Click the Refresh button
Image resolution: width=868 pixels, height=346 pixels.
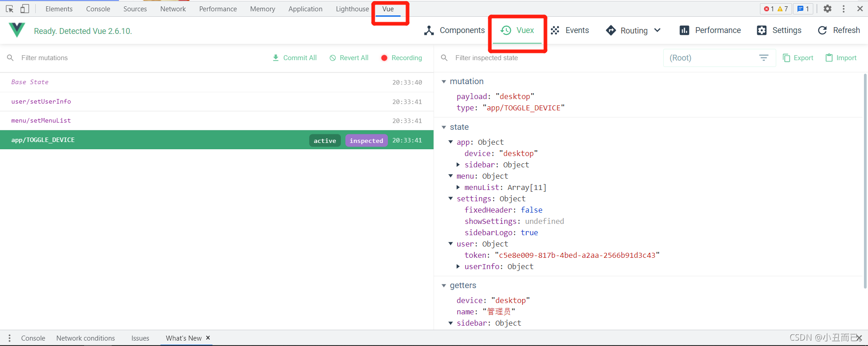839,30
